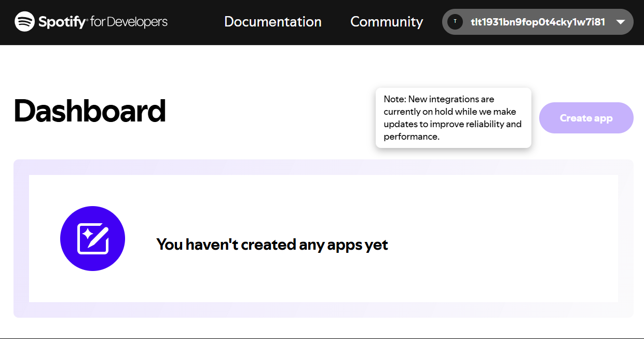Open the Documentation menu item

point(272,22)
